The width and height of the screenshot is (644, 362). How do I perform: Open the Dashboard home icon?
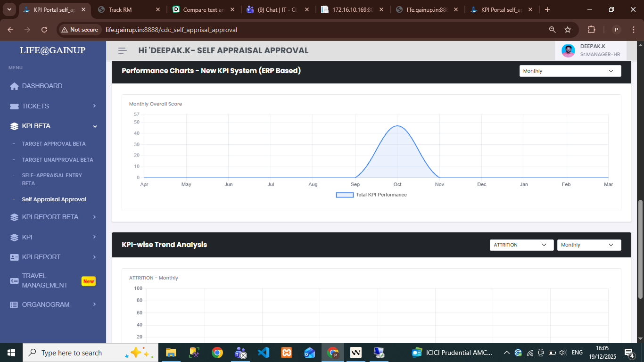point(14,86)
